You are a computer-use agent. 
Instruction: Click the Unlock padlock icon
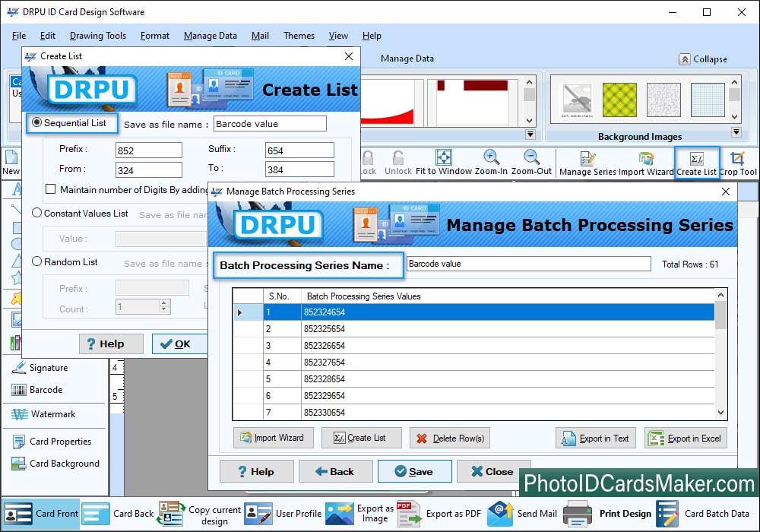click(398, 157)
